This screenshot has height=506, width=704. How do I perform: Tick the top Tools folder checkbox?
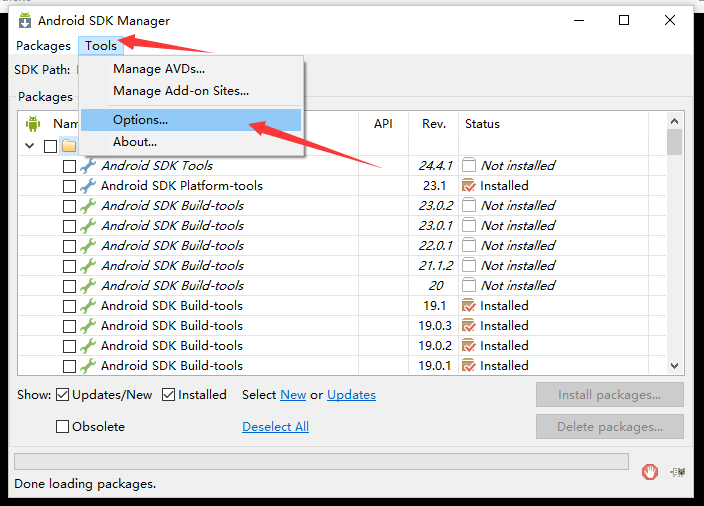click(x=50, y=146)
